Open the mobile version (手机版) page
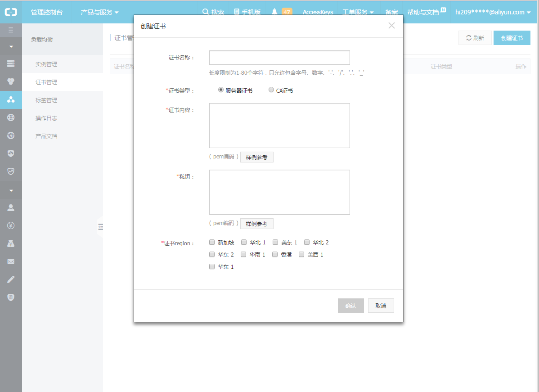The height and width of the screenshot is (392, 539). [247, 12]
